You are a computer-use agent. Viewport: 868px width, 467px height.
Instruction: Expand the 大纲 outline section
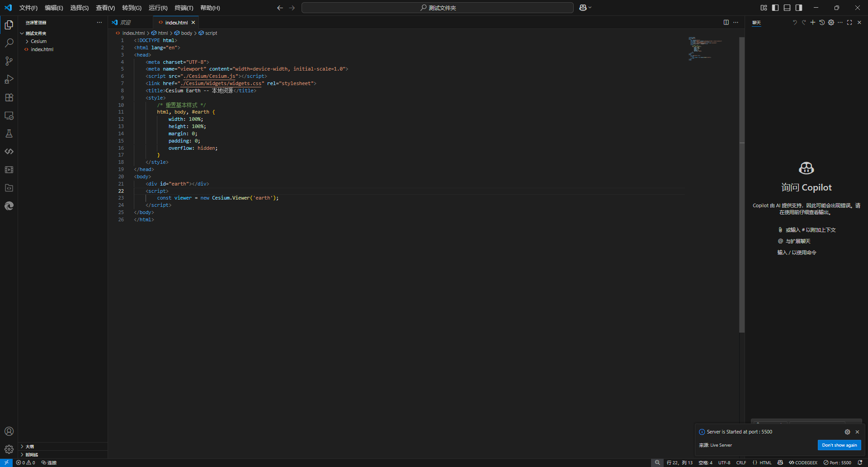pyautogui.click(x=30, y=446)
